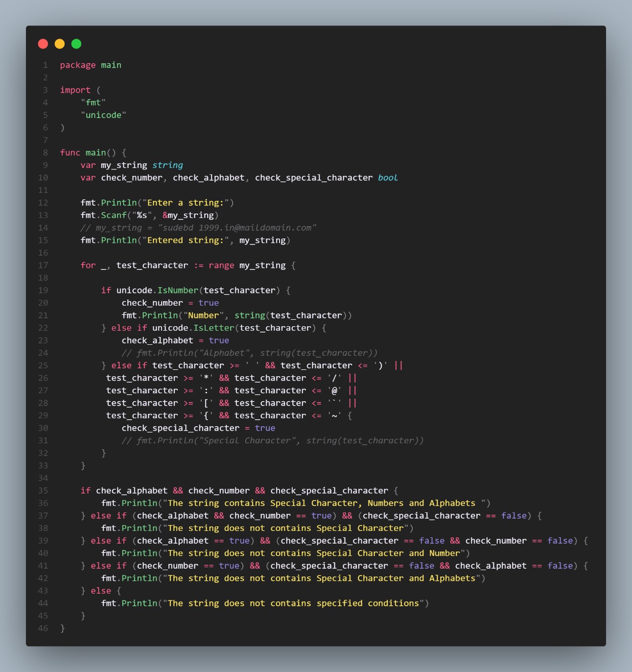Click check_special_character assignment on line 30
This screenshot has height=672, width=632.
click(x=198, y=428)
